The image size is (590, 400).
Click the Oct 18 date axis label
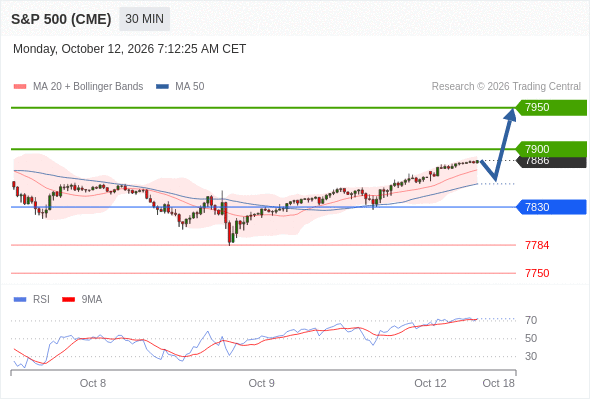click(x=498, y=383)
